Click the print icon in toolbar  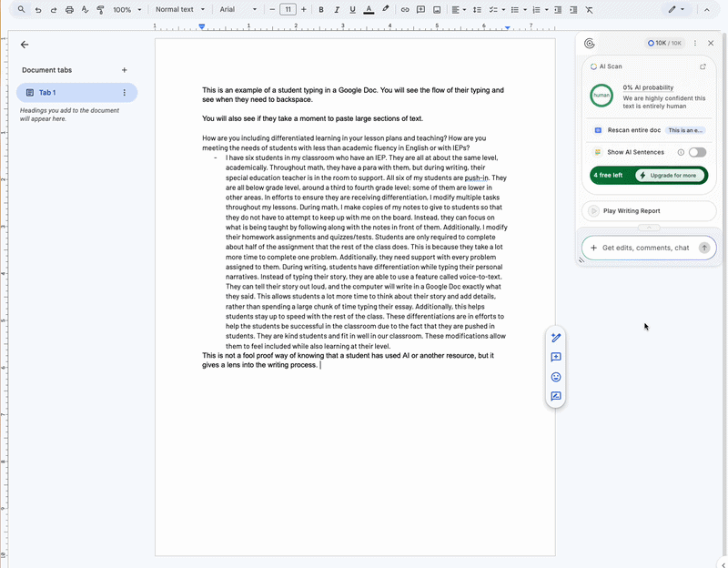(x=69, y=9)
